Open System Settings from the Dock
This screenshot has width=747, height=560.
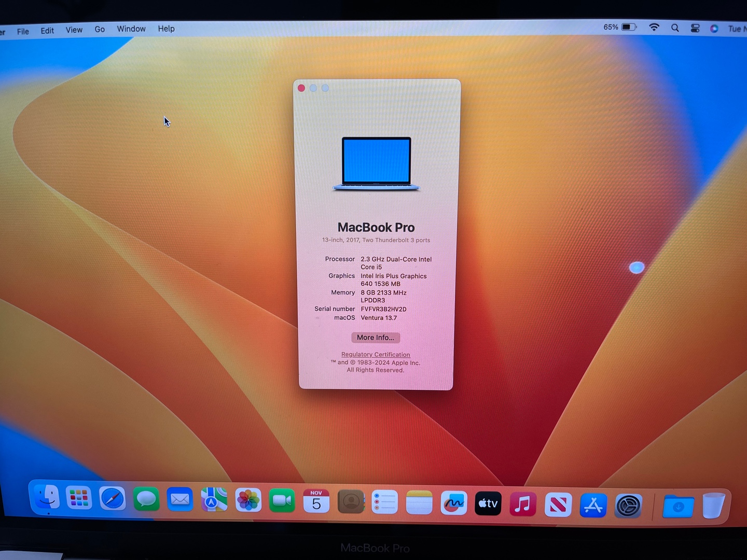click(628, 506)
